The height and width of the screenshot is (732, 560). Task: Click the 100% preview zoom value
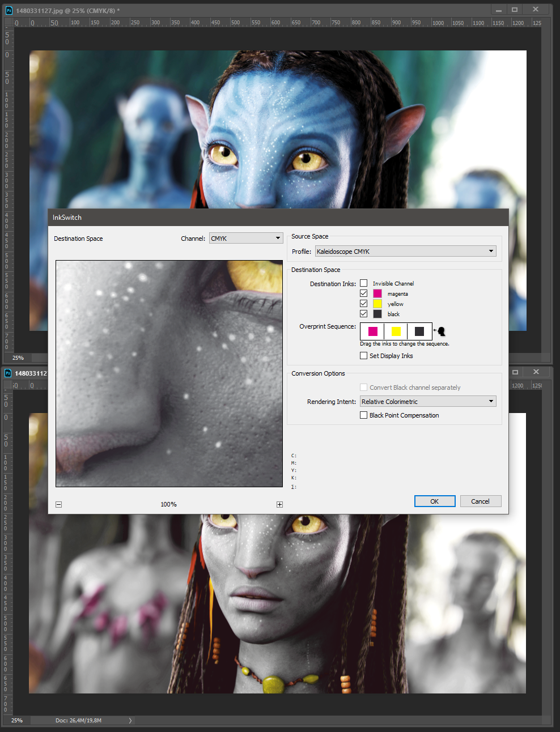(x=169, y=504)
